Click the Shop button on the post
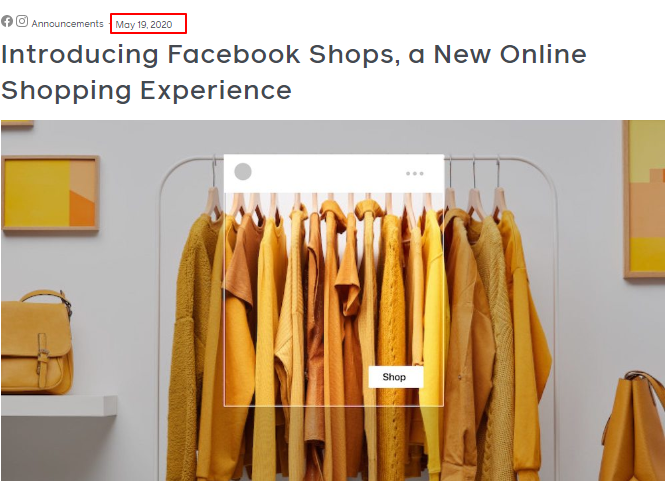The height and width of the screenshot is (481, 666). pyautogui.click(x=395, y=377)
